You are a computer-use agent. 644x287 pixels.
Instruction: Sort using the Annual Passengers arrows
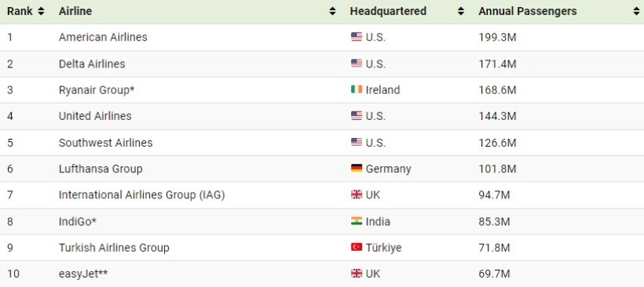pyautogui.click(x=637, y=12)
